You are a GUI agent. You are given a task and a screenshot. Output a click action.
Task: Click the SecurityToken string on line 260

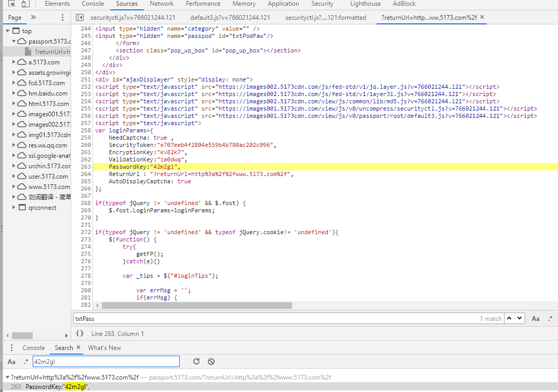coord(215,145)
